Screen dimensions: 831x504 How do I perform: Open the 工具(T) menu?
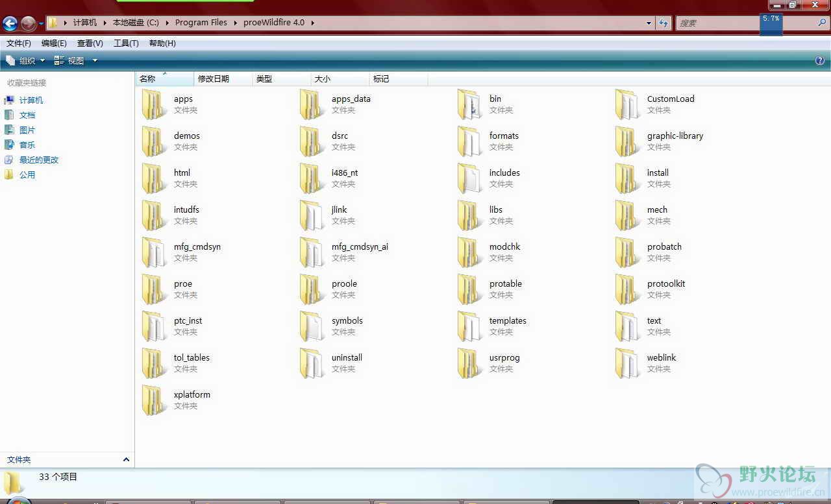tap(126, 43)
